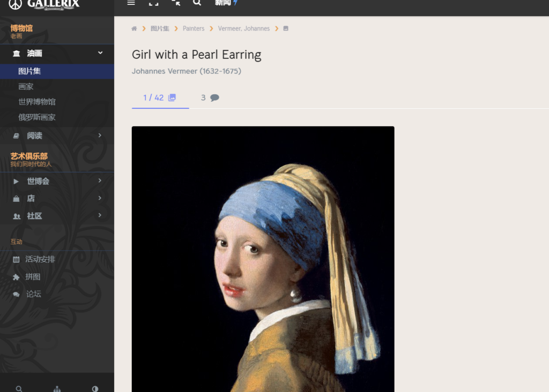Click the search icon at sidebar bottom
Screen dimensions: 549x392
point(19,389)
